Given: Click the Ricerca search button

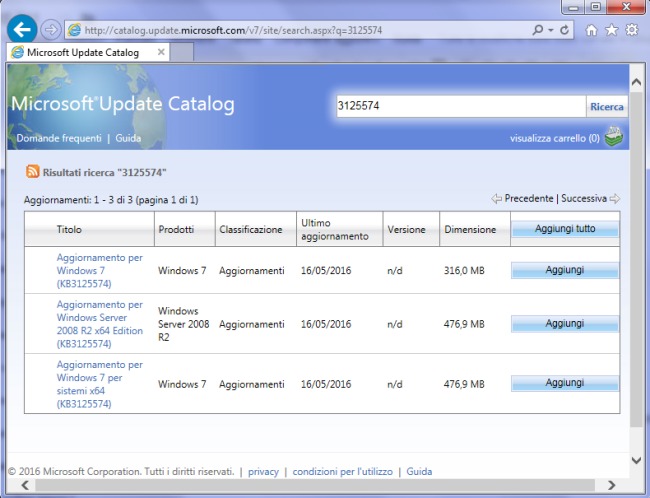Looking at the screenshot, I should [x=607, y=107].
